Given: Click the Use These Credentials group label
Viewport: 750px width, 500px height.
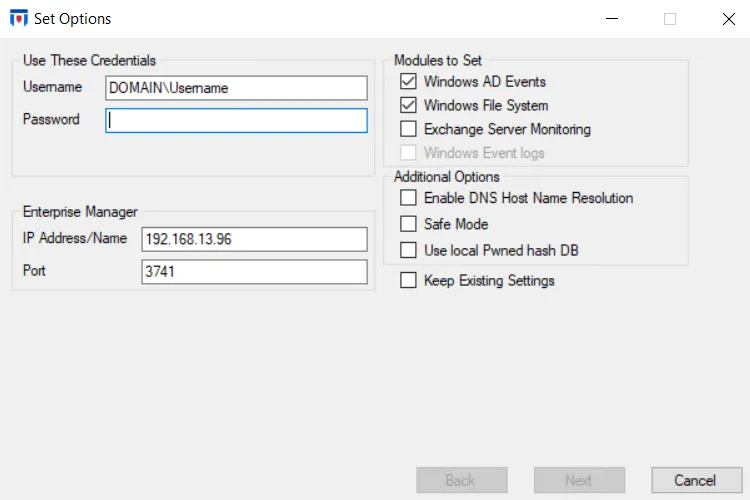Looking at the screenshot, I should pos(89,60).
